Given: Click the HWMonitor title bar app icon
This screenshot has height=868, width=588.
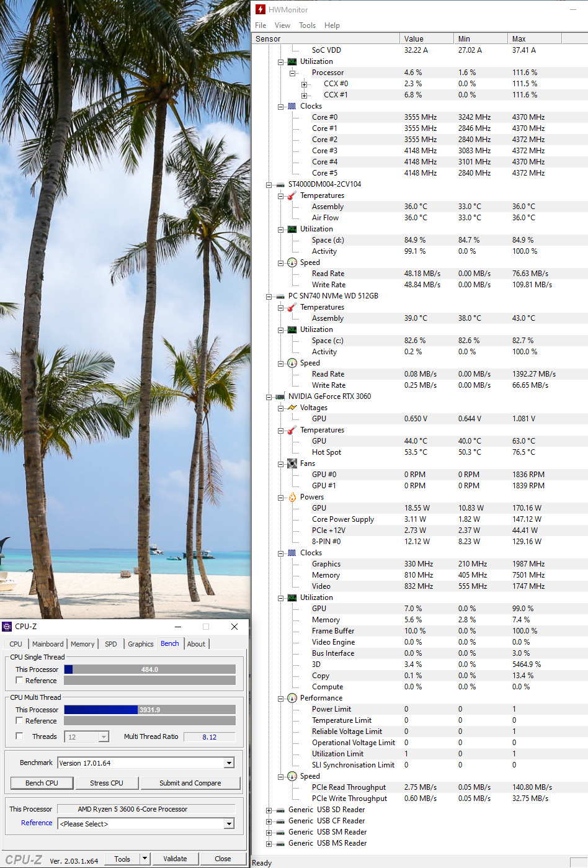Looking at the screenshot, I should click(261, 9).
